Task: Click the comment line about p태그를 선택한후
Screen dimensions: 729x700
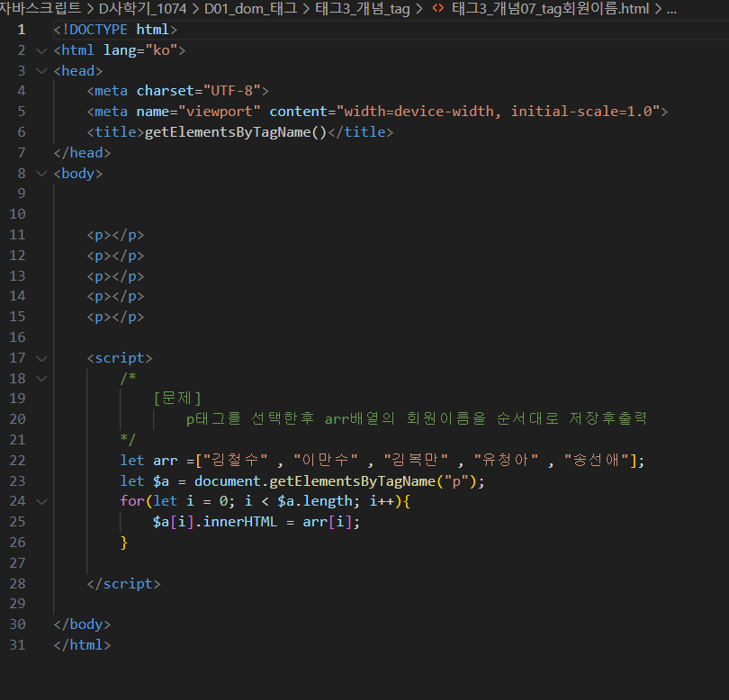Action: [416, 419]
